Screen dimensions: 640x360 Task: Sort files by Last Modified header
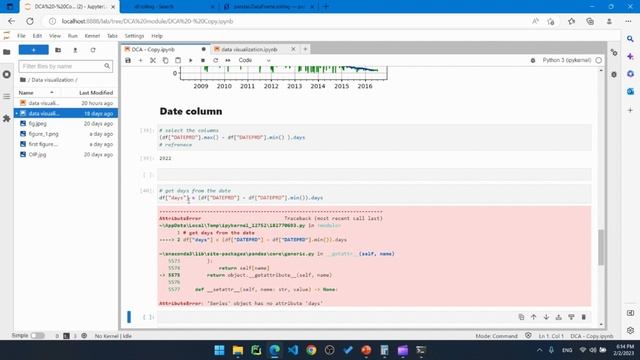(96, 93)
